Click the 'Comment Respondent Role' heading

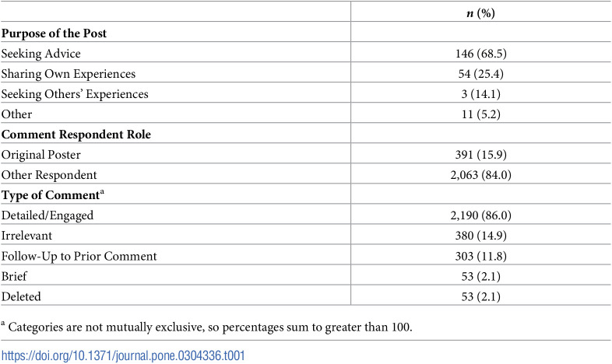[76, 135]
